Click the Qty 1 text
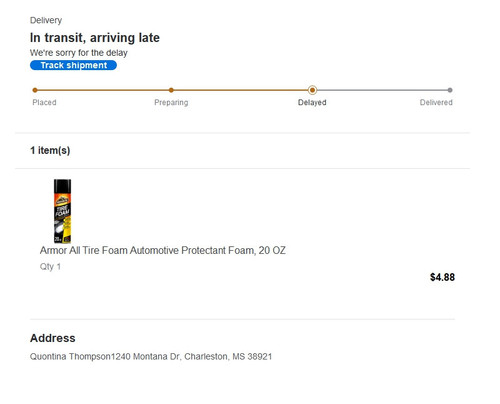Image resolution: width=500 pixels, height=404 pixels. [50, 267]
